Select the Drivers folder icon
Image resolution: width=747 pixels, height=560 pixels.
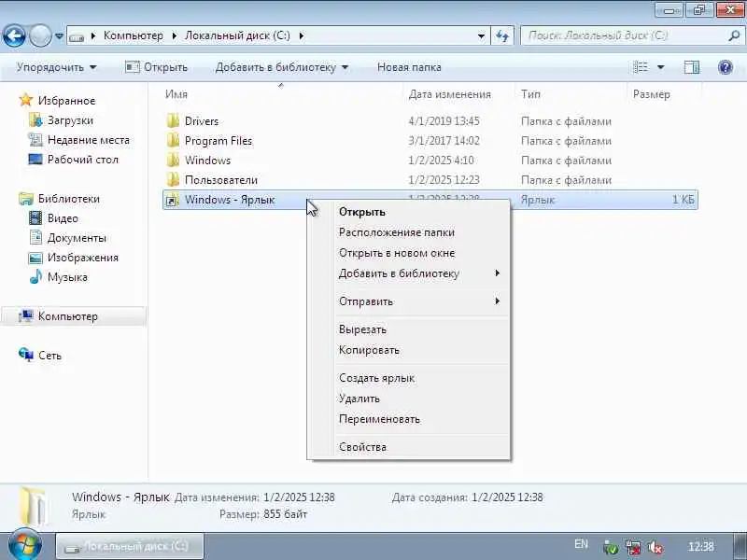[x=173, y=121]
